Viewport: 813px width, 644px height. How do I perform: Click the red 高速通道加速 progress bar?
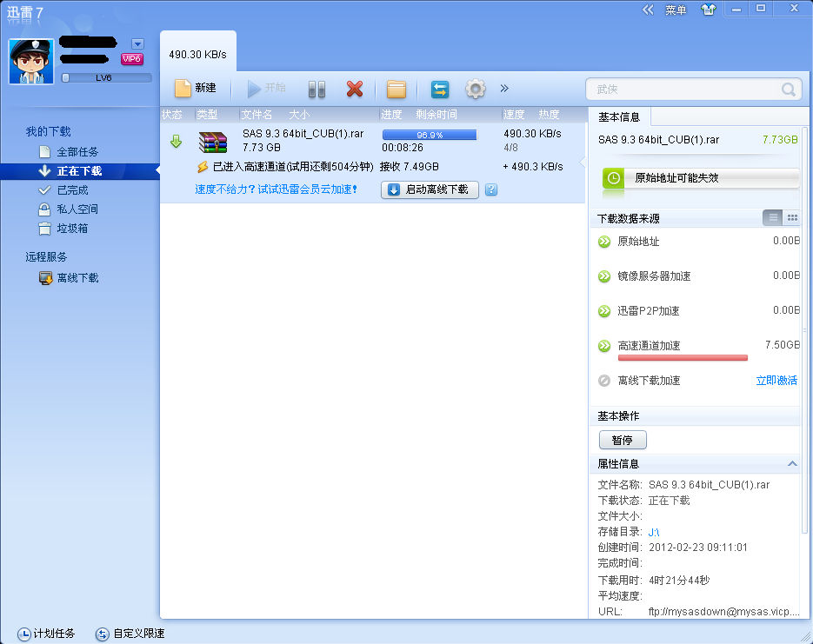click(683, 357)
